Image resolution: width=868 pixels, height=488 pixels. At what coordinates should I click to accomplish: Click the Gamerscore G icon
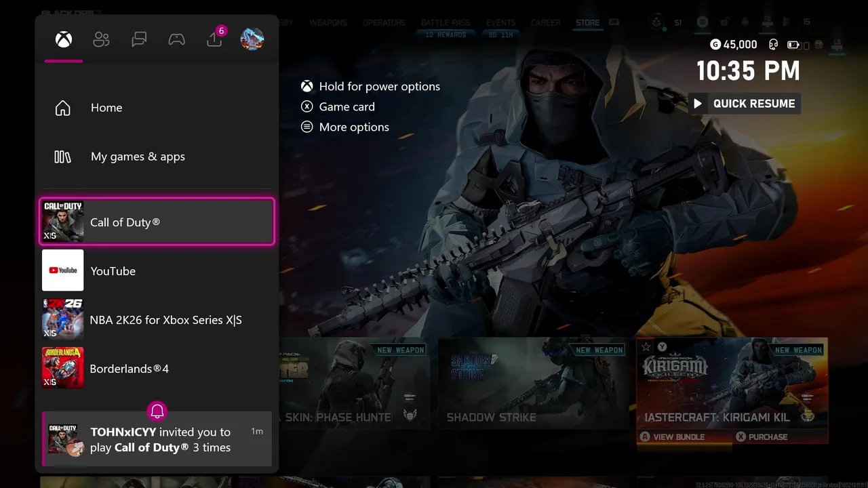pyautogui.click(x=715, y=44)
